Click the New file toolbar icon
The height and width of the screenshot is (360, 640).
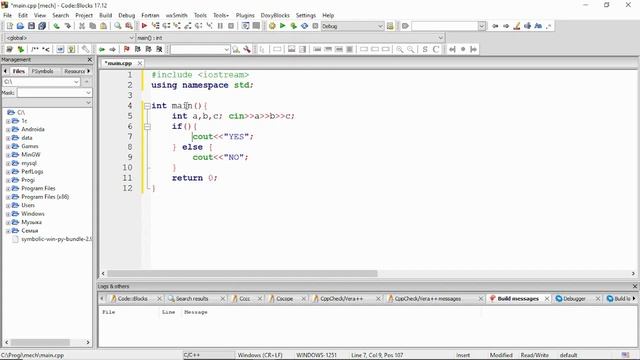pos(9,26)
